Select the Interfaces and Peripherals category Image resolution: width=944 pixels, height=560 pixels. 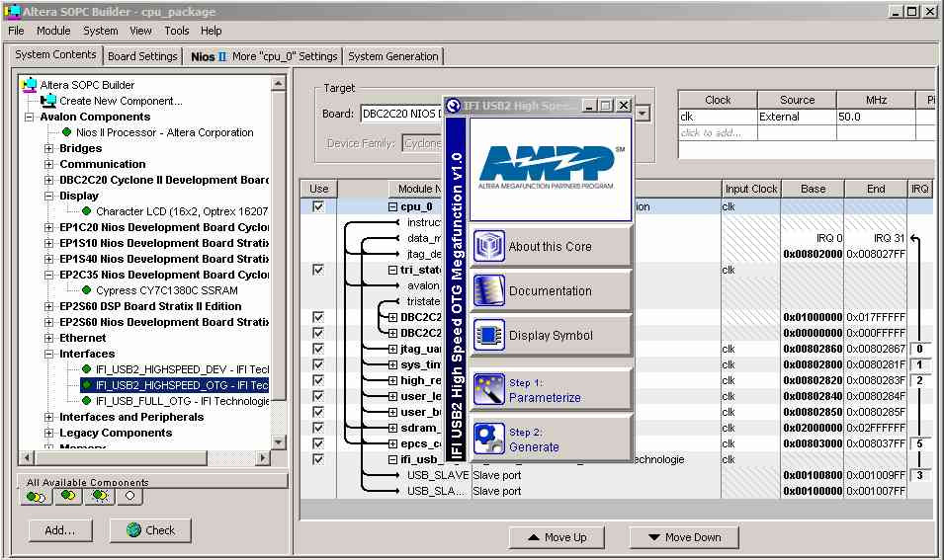pos(131,417)
